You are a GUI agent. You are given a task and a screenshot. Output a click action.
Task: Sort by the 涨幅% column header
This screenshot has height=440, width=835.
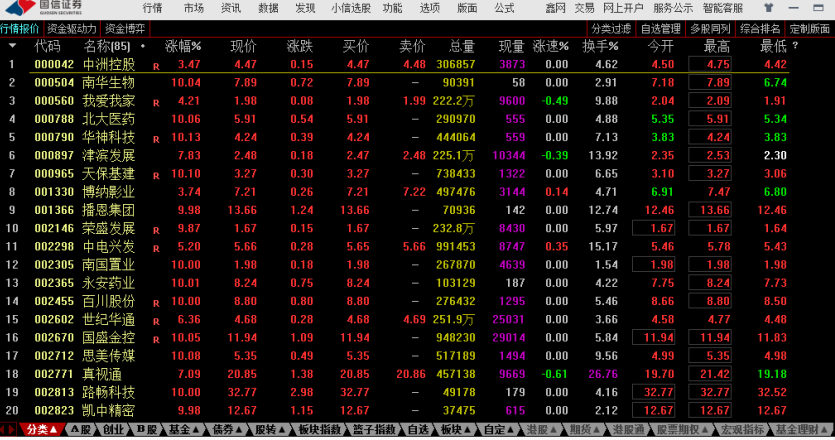tap(183, 46)
